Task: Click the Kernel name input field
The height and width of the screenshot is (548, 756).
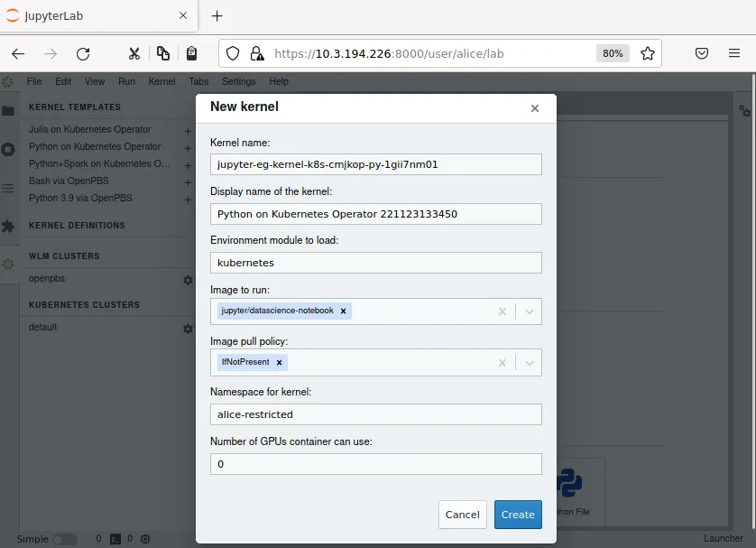Action: (x=376, y=164)
